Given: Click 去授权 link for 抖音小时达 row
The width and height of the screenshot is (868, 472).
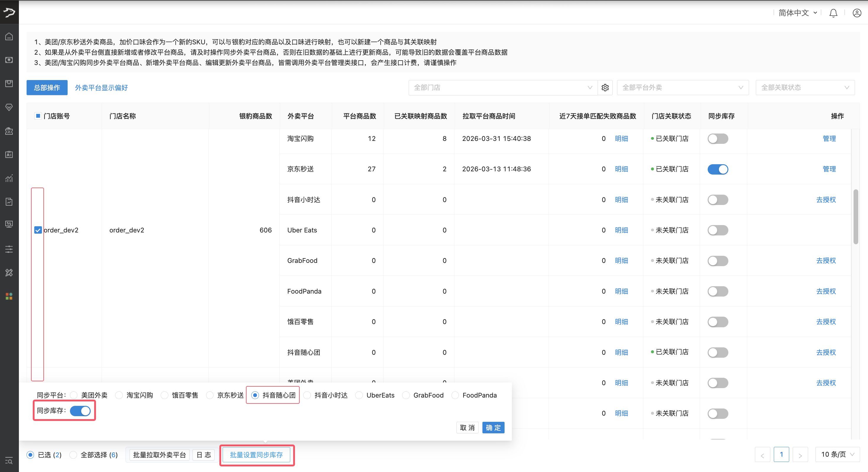Looking at the screenshot, I should [826, 200].
